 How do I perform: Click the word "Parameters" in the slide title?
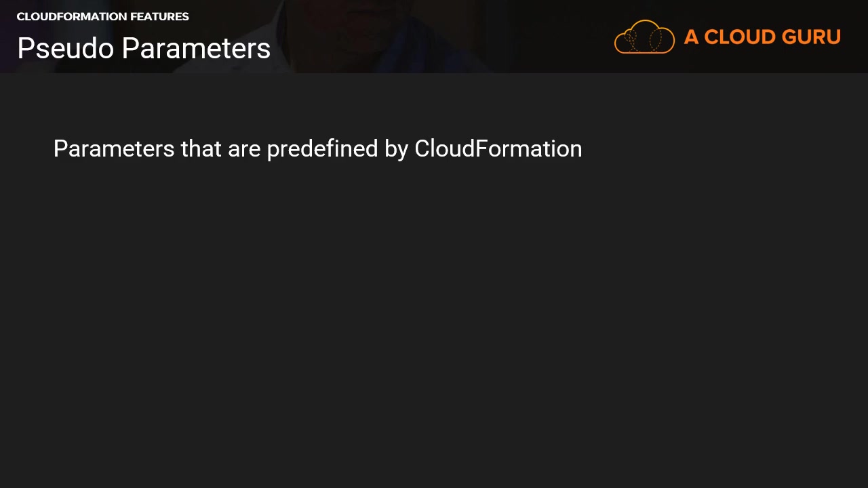(196, 48)
